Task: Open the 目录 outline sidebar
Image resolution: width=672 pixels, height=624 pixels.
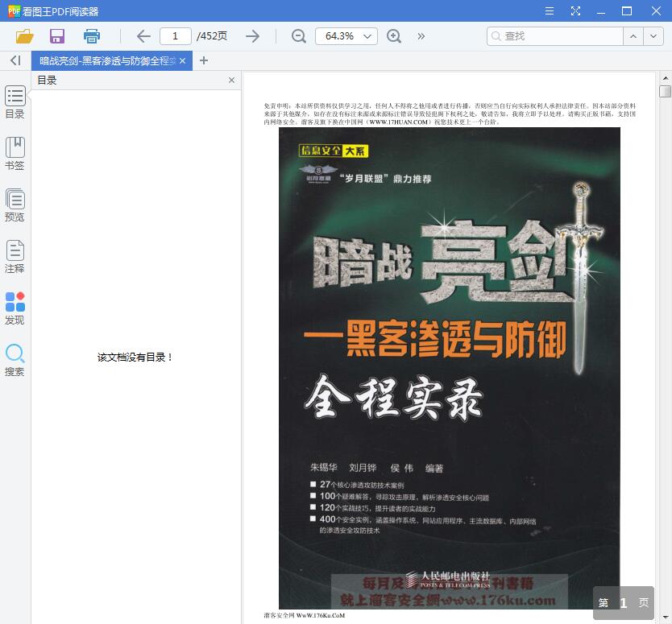Action: coord(15,102)
